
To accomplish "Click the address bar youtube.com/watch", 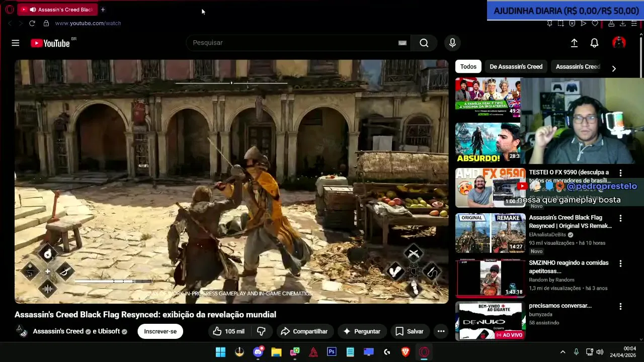I will click(x=88, y=23).
